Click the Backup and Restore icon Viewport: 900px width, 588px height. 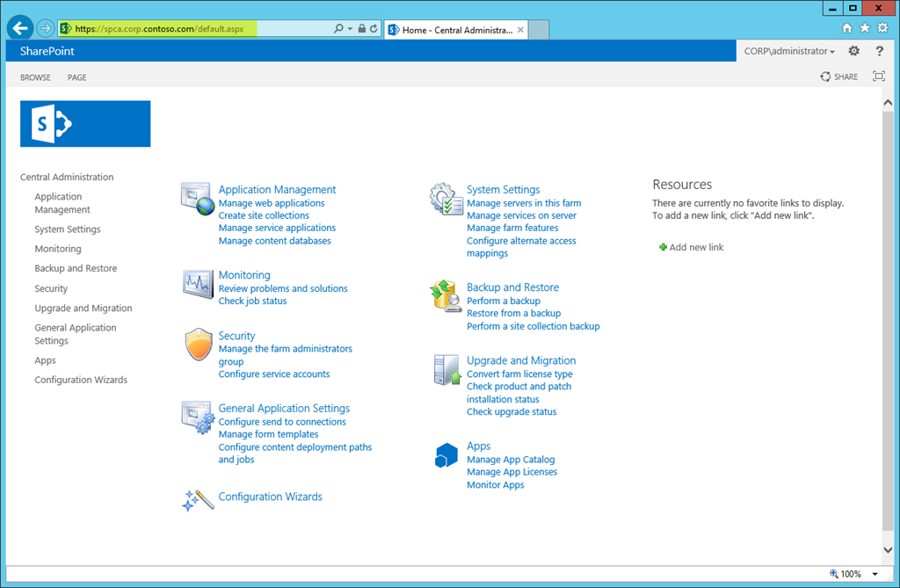(446, 296)
